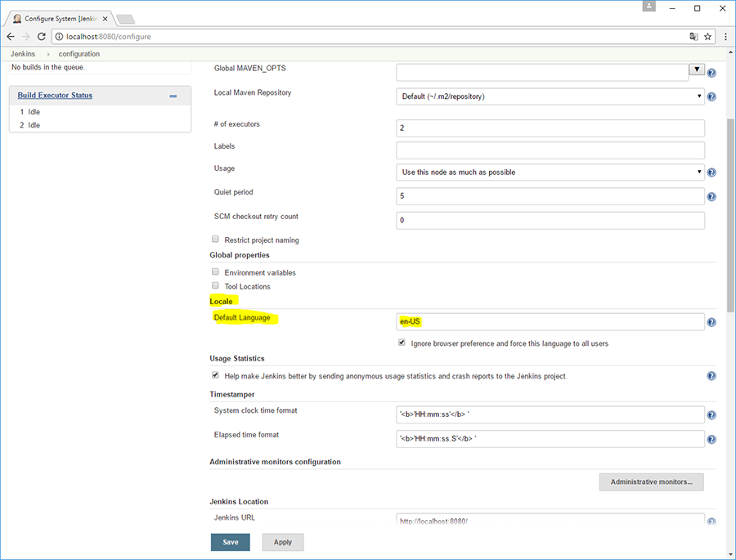Open help for Local Maven Repository
This screenshot has width=736, height=560.
(711, 96)
